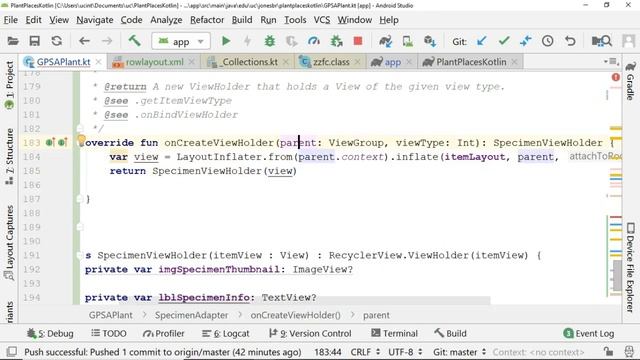
Task: Open Git master branch popup
Action: click(x=460, y=352)
